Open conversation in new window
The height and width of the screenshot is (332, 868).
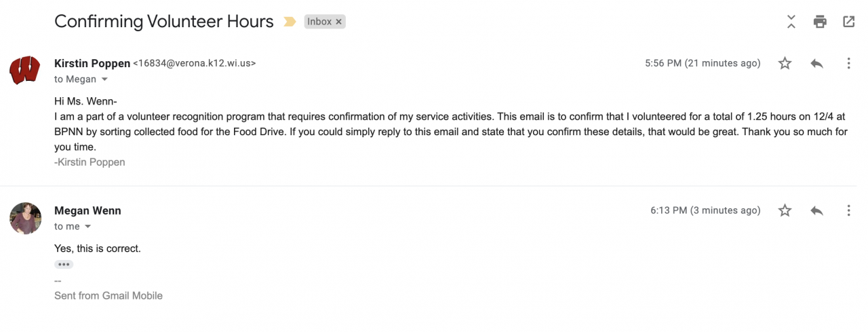848,22
